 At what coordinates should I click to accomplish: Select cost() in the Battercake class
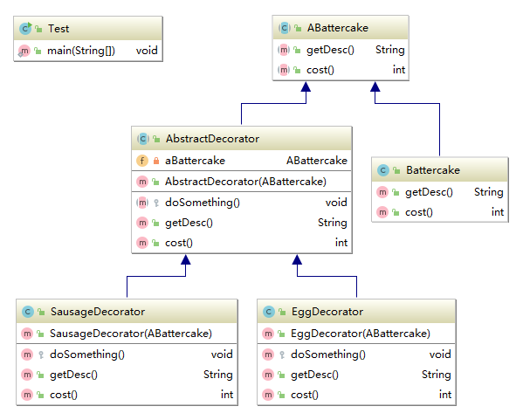point(419,212)
